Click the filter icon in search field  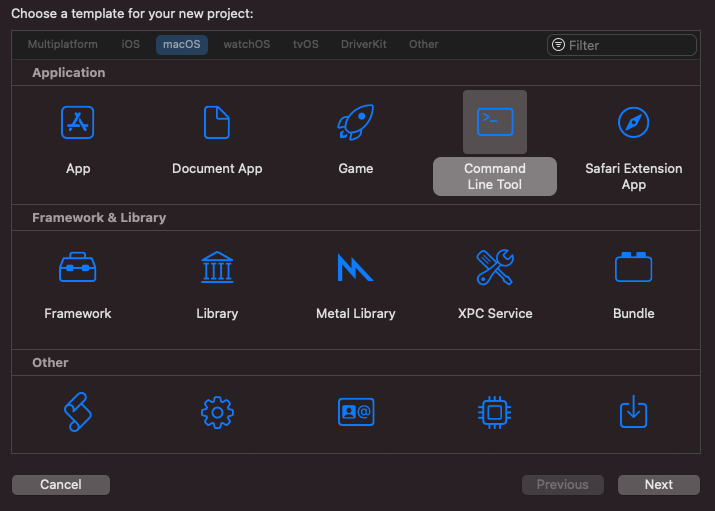coord(559,45)
